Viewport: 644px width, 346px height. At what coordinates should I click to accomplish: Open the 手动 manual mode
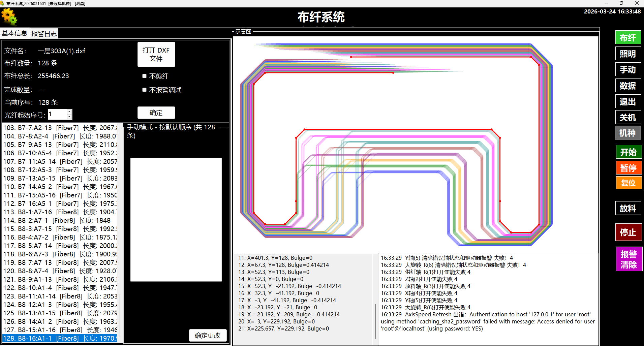(628, 69)
